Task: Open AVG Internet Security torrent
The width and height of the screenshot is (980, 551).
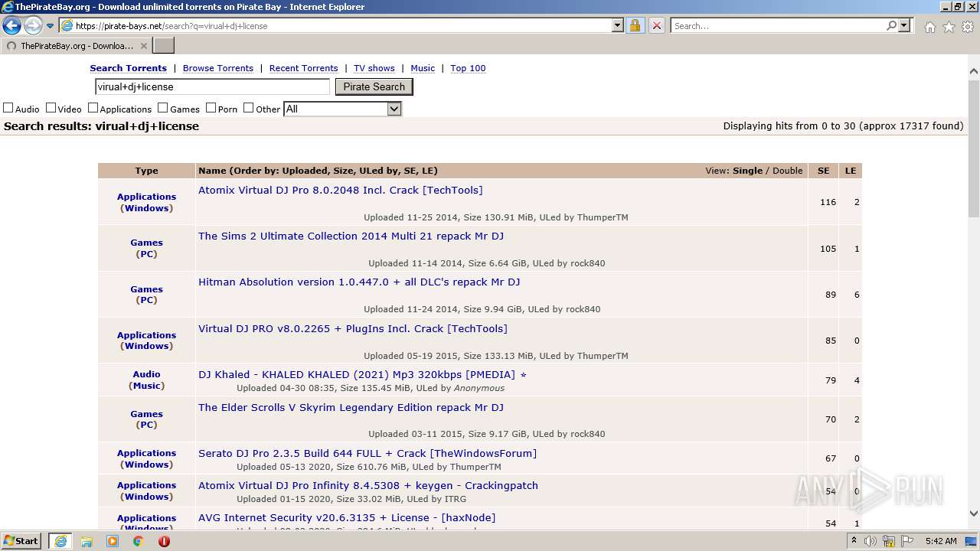Action: [347, 517]
